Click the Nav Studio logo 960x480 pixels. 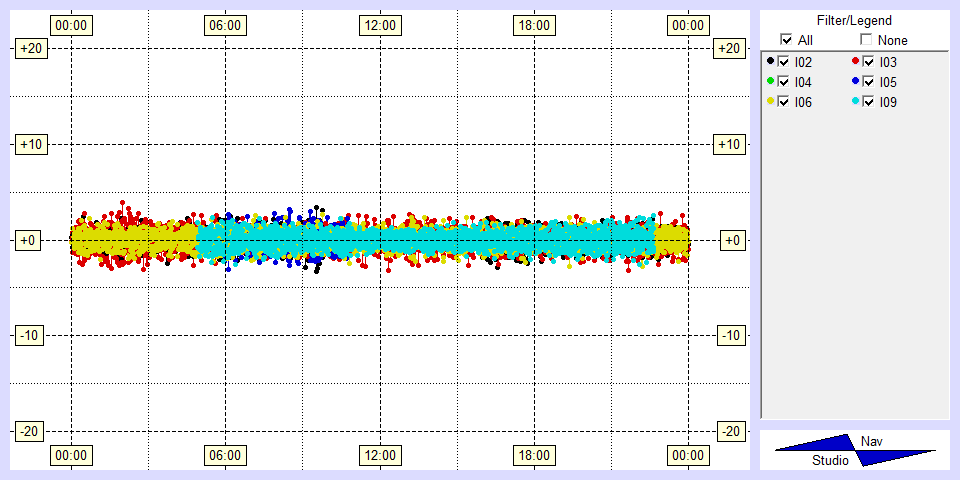click(855, 450)
